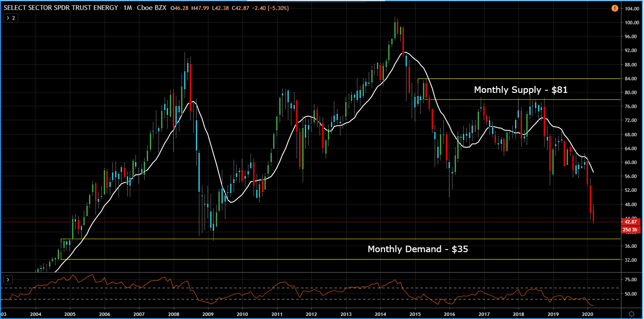The image size is (644, 319).
Task: Open chart settings gear icon
Action: 632,314
